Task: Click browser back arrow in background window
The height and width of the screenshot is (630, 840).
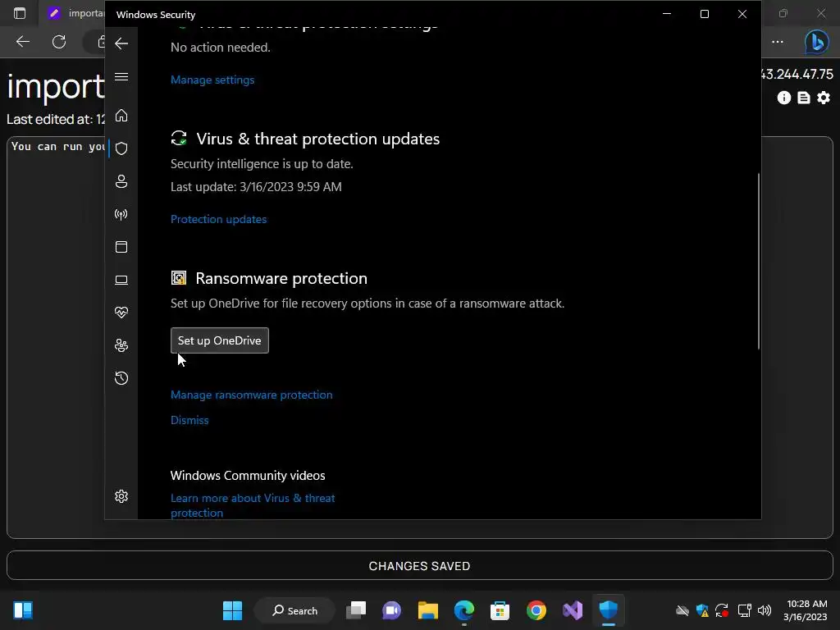Action: tap(22, 42)
